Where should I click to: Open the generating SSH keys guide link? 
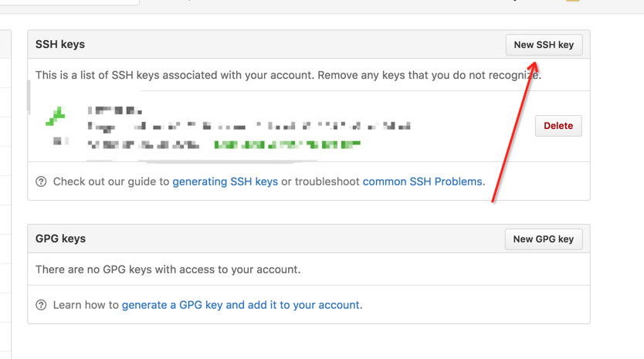pos(225,181)
